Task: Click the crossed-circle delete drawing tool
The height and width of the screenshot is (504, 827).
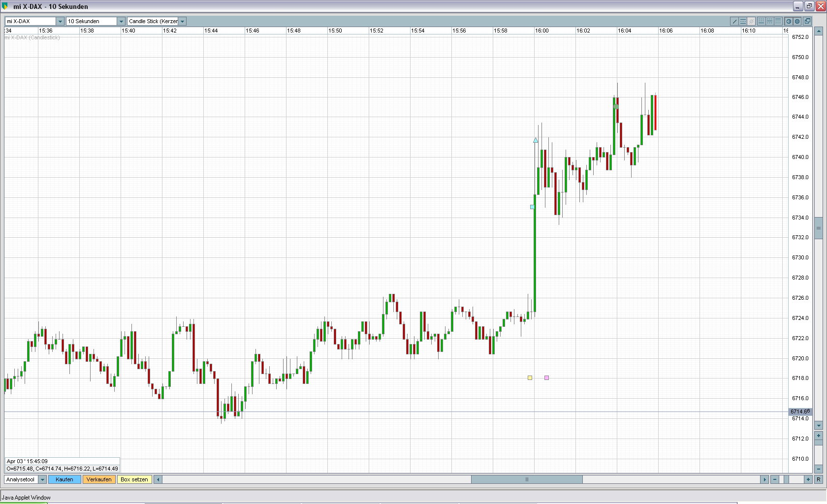Action: (751, 21)
